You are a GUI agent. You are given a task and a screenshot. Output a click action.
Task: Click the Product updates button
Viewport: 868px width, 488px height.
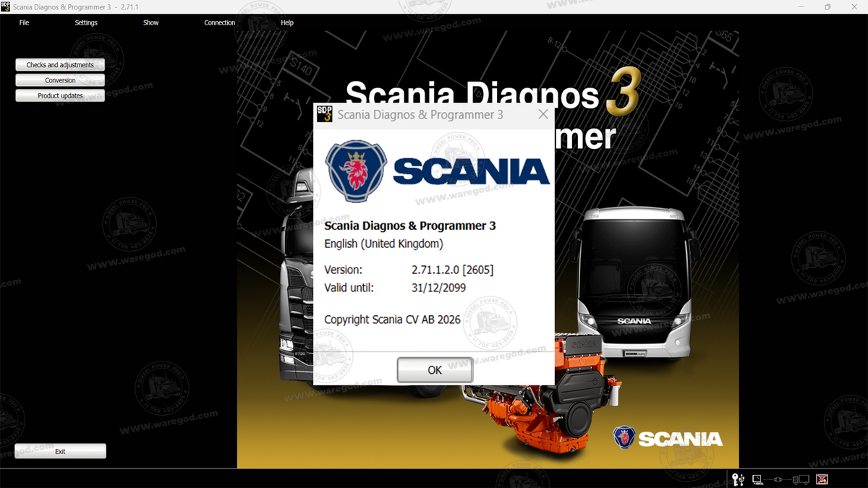60,95
